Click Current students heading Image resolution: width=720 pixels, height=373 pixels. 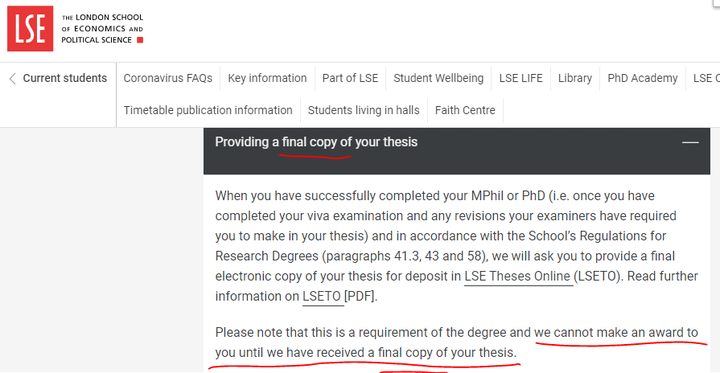65,79
